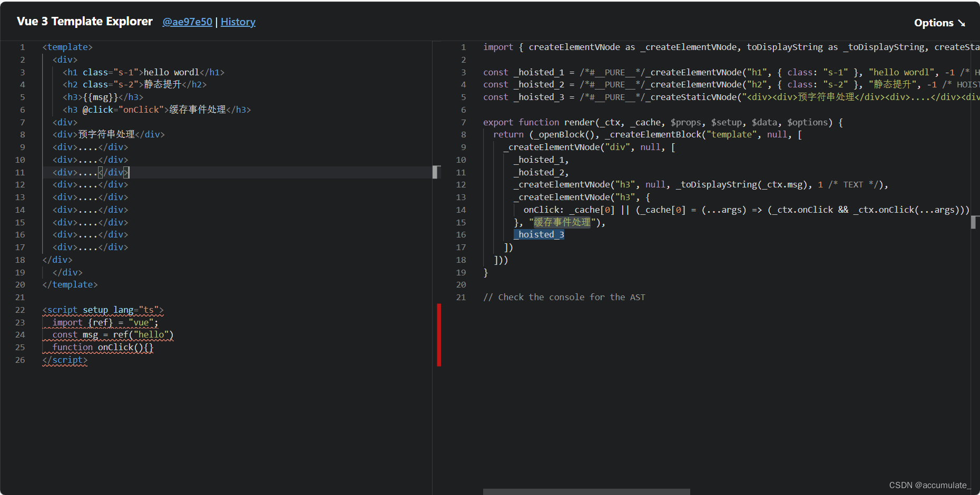Click the </template> closing tag line
The image size is (980, 495).
[70, 284]
